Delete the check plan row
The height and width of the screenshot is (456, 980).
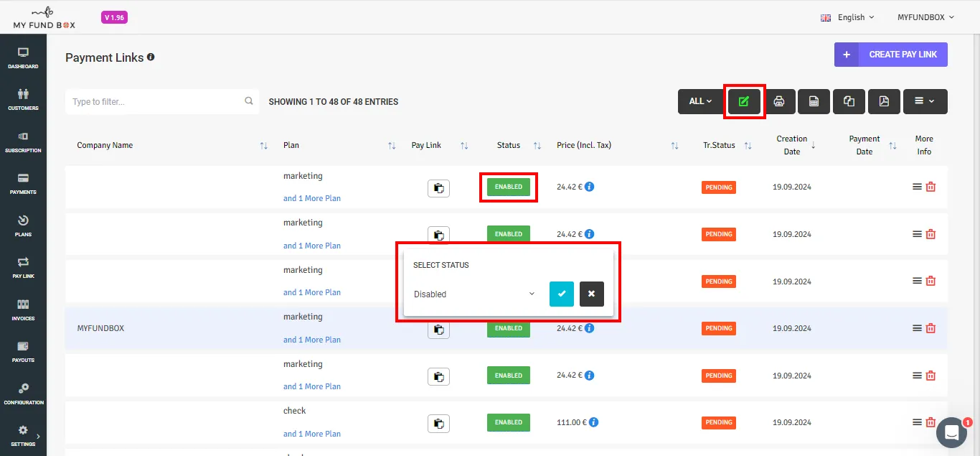(930, 422)
